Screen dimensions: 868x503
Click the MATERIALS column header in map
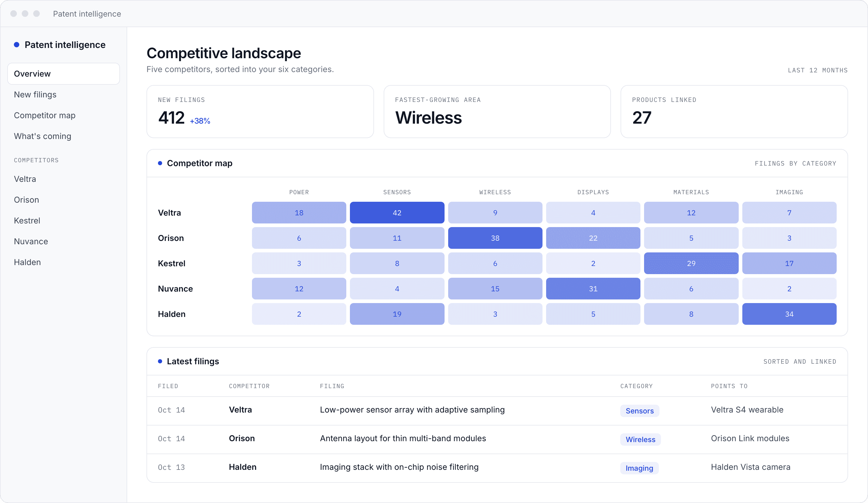click(x=691, y=192)
